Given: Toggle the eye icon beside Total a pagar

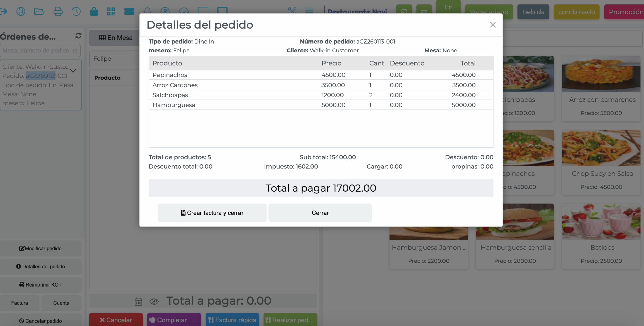Looking at the screenshot, I should [154, 301].
